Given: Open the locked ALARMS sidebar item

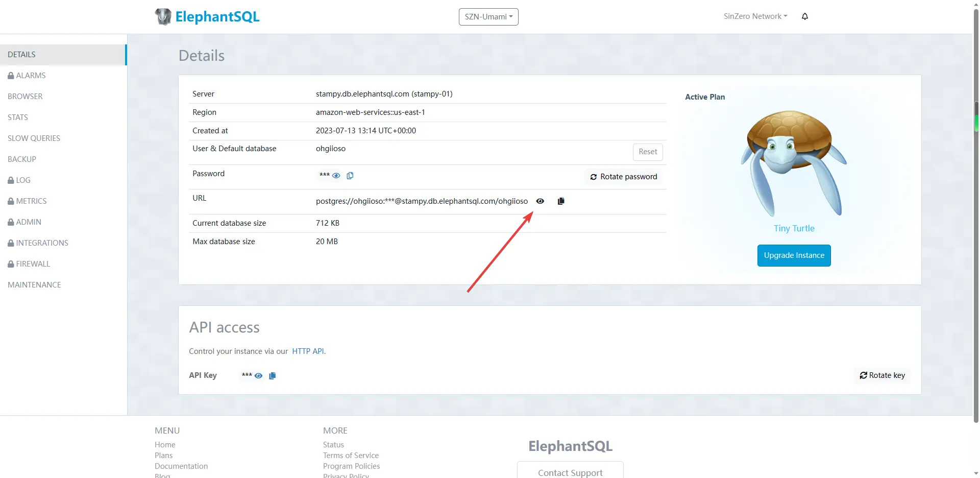Looking at the screenshot, I should click(x=63, y=76).
